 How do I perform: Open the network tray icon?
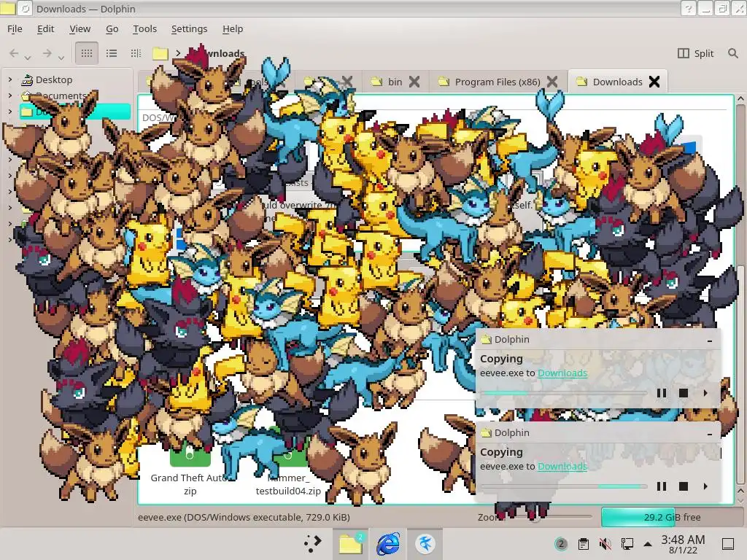pos(627,544)
